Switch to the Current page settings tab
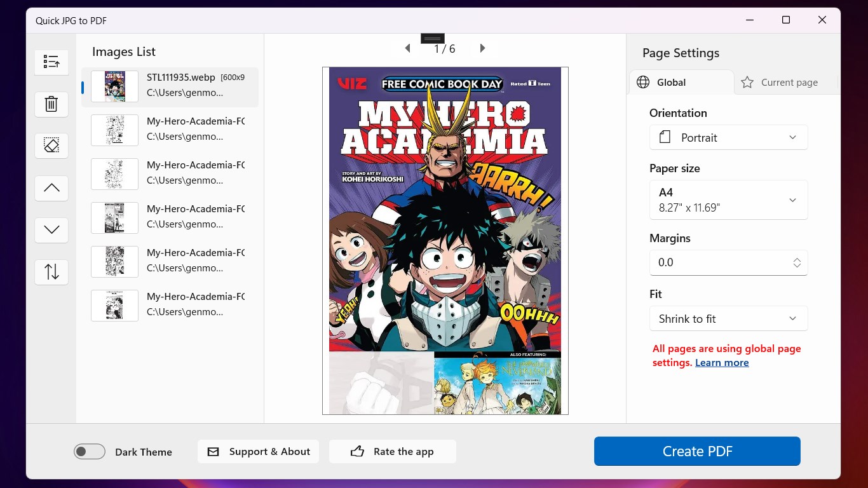The image size is (868, 488). pos(781,82)
